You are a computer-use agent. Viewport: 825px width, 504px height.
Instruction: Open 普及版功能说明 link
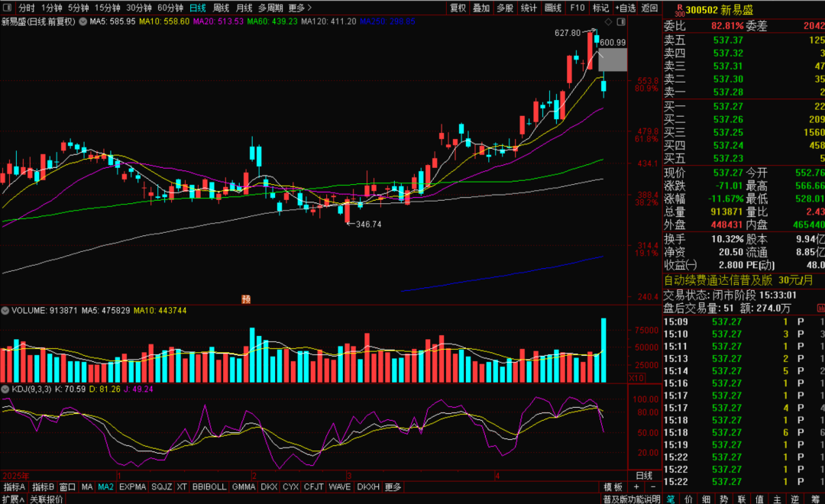pyautogui.click(x=631, y=499)
